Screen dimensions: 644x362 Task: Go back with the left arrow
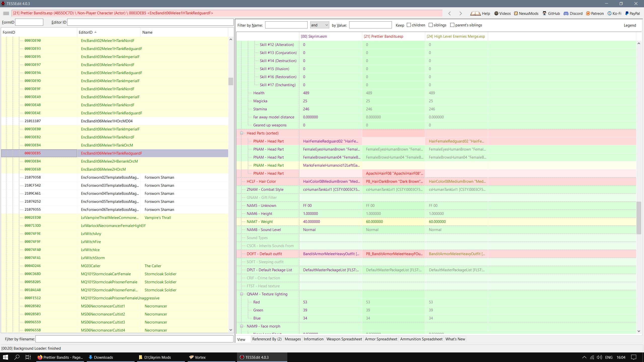[x=450, y=14]
